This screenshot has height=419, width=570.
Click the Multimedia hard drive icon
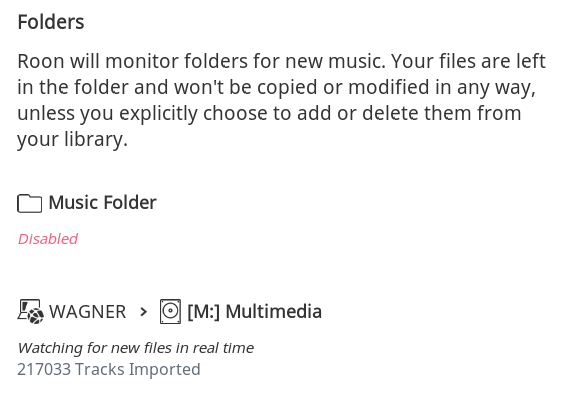click(170, 311)
